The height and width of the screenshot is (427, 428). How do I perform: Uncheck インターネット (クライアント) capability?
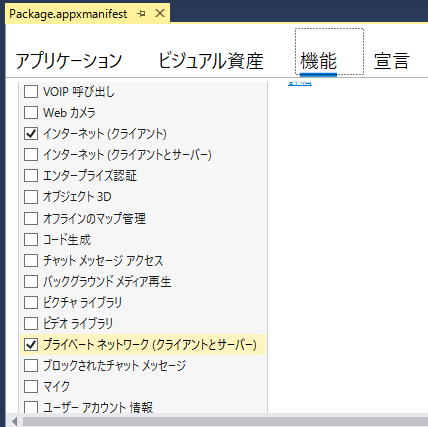(x=31, y=133)
